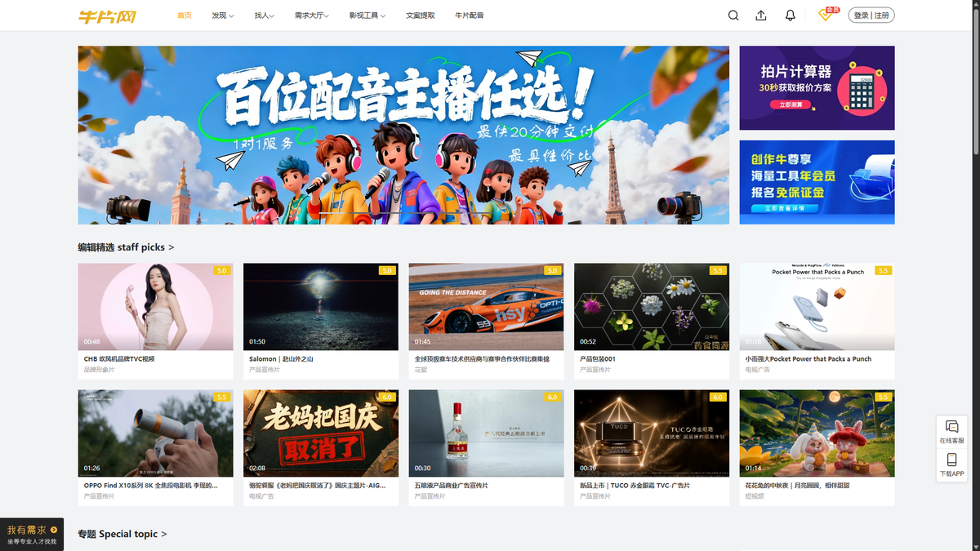This screenshot has height=551, width=980.
Task: Open the orange race car video thumbnail
Action: pos(486,306)
